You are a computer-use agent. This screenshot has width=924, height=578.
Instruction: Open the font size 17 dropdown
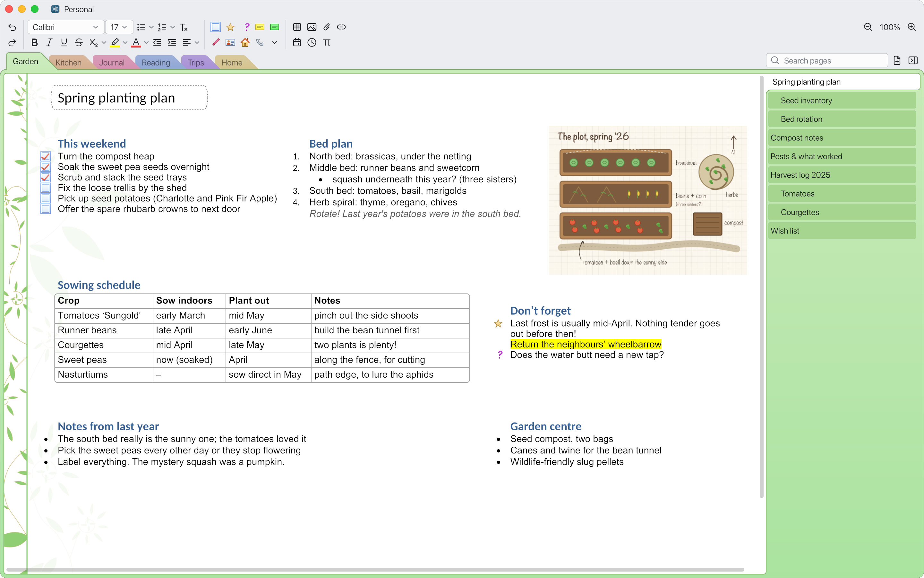point(119,27)
